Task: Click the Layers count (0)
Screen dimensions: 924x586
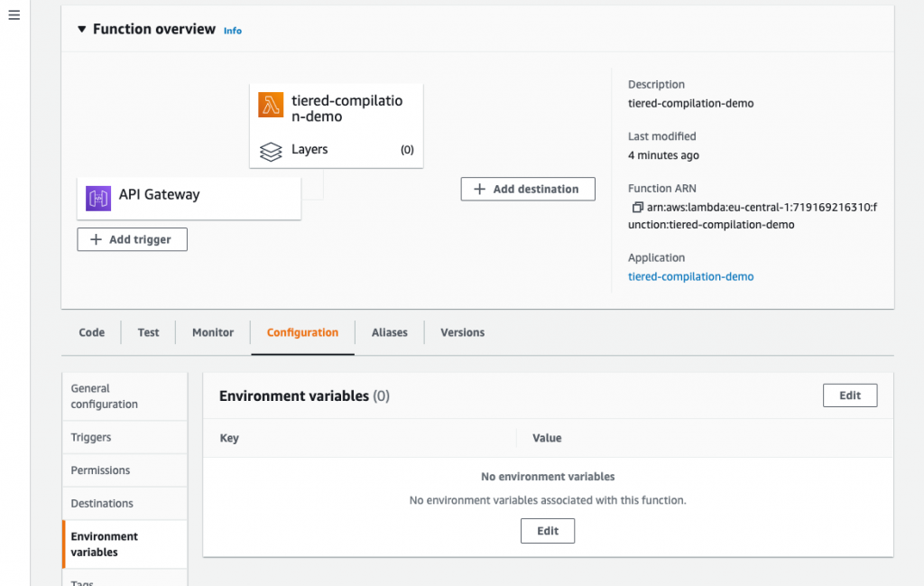Action: point(407,150)
